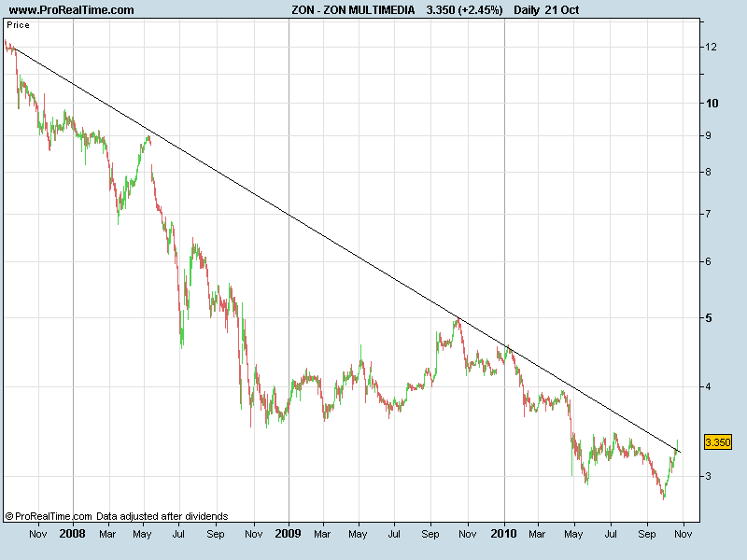Click the Sep label after 2008

pos(216,534)
